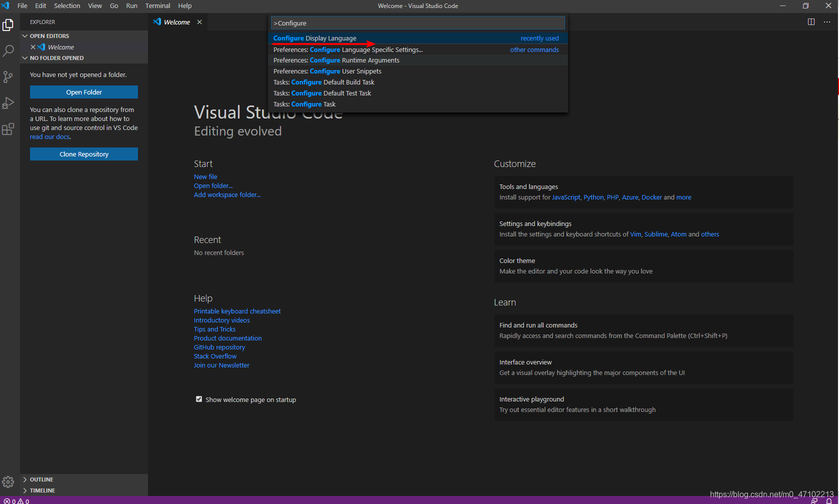Open the Run menu
839x504 pixels.
[x=131, y=5]
